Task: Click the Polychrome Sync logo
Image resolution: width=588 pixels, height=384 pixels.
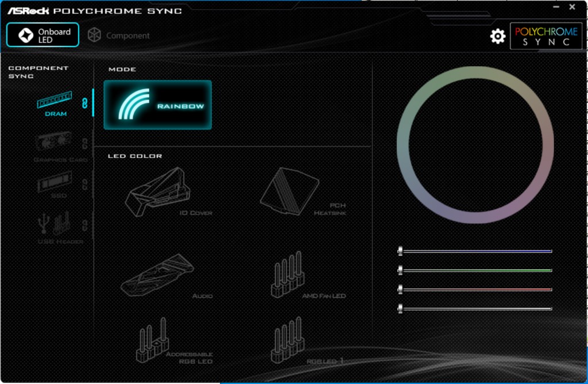Action: coord(546,36)
